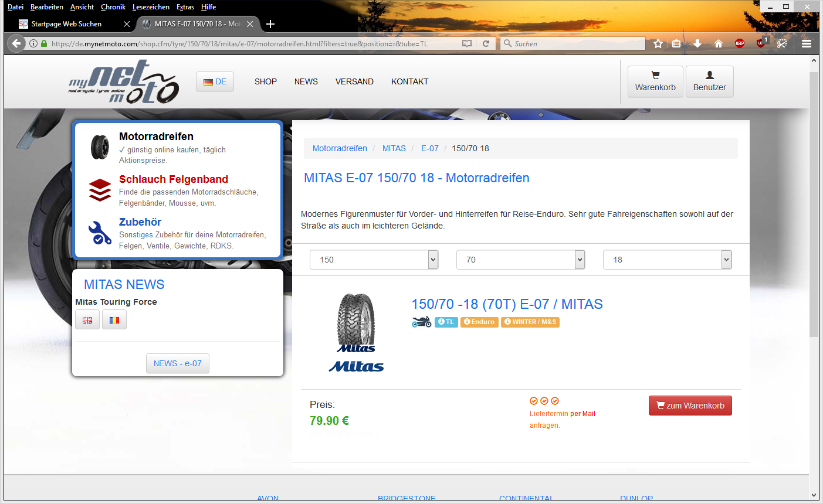Click the blue motorcycle icon under product title

(421, 322)
